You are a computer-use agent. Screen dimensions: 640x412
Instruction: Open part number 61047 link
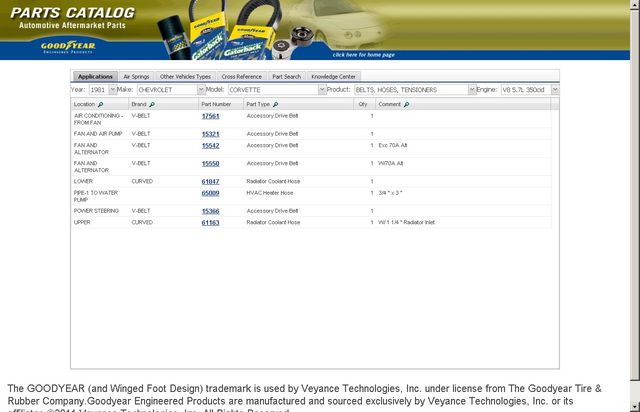(x=211, y=182)
